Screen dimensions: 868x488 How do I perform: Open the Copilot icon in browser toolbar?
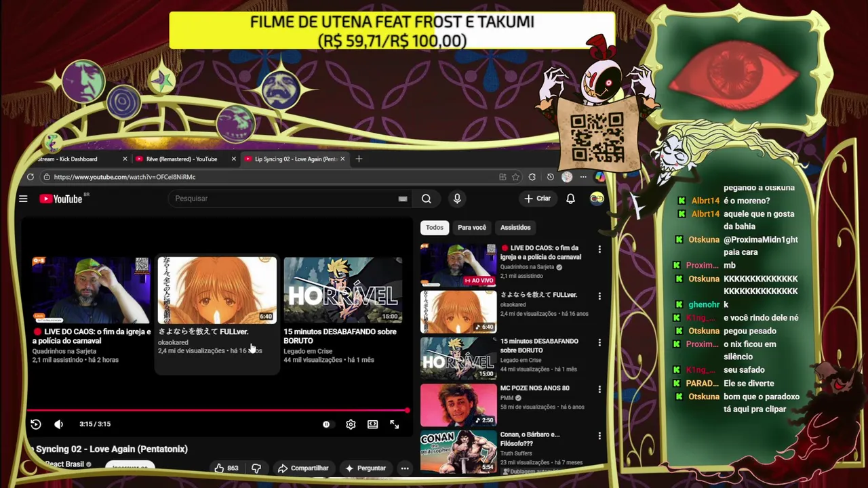tap(600, 177)
